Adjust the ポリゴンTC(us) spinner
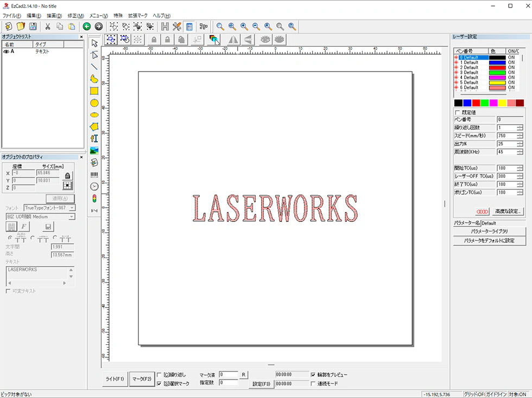The image size is (532, 398). click(520, 192)
